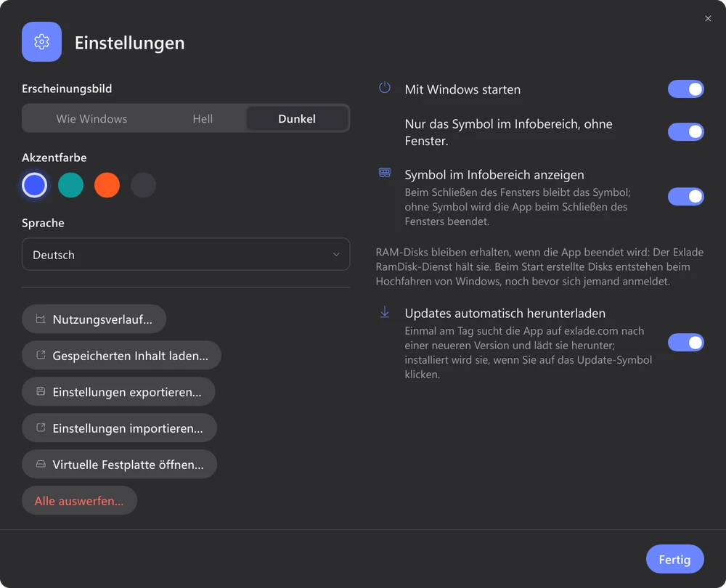Choose the blue accent color

coord(35,185)
